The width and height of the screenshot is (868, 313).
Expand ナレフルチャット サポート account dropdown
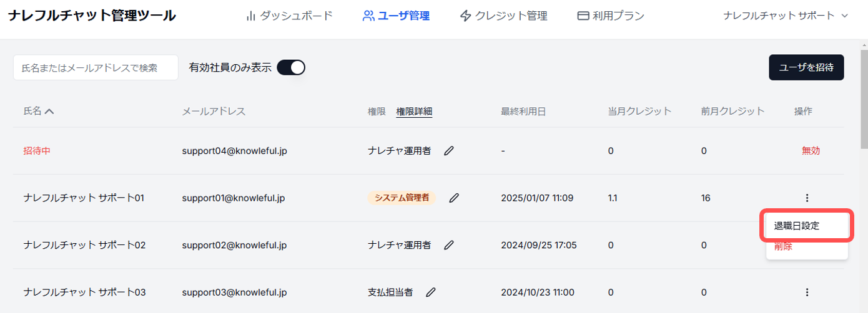[786, 16]
